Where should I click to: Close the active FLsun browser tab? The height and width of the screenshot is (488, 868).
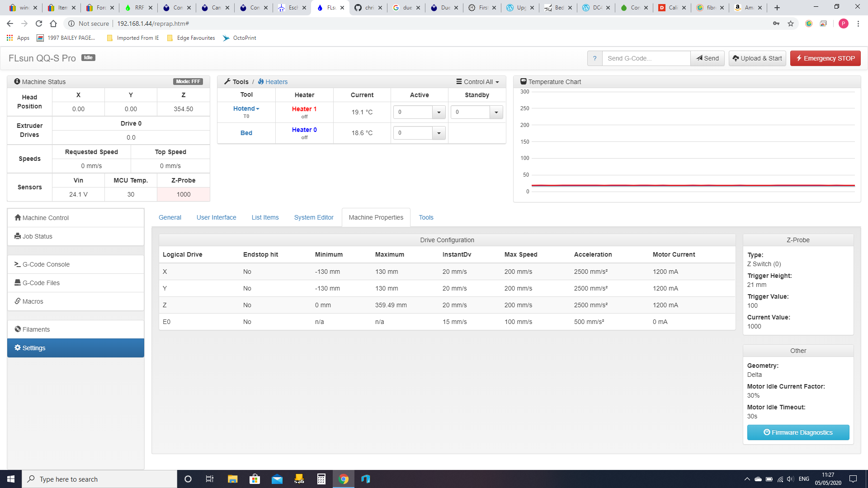coord(342,8)
